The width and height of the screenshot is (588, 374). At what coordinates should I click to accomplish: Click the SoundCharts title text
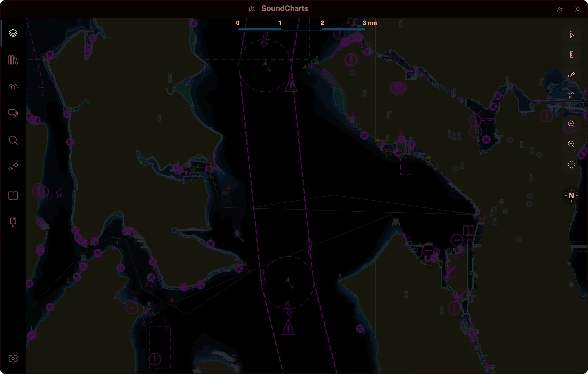[285, 9]
